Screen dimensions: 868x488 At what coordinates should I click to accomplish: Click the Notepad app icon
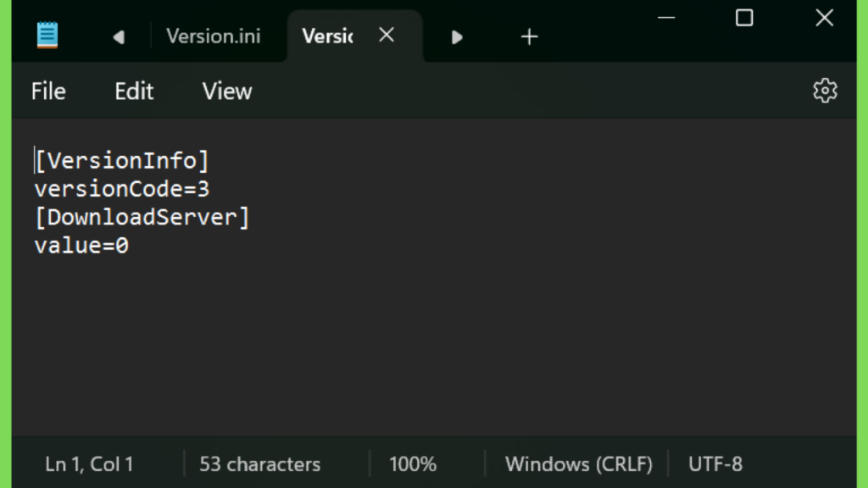pyautogui.click(x=47, y=36)
